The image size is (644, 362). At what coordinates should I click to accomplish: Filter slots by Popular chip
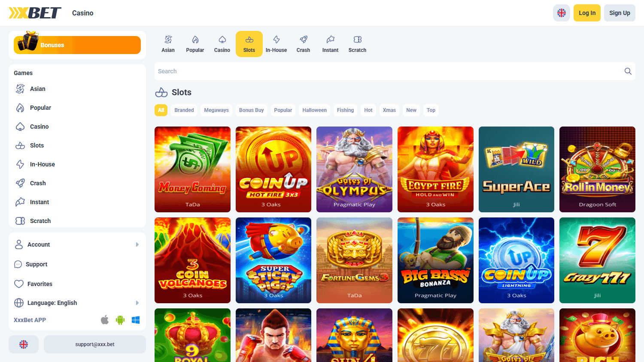coord(283,110)
